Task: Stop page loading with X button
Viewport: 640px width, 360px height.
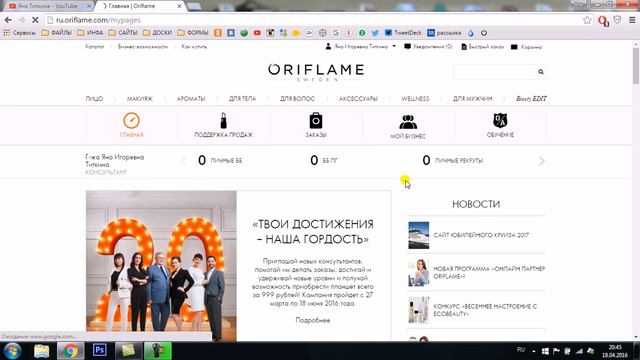Action: click(35, 20)
